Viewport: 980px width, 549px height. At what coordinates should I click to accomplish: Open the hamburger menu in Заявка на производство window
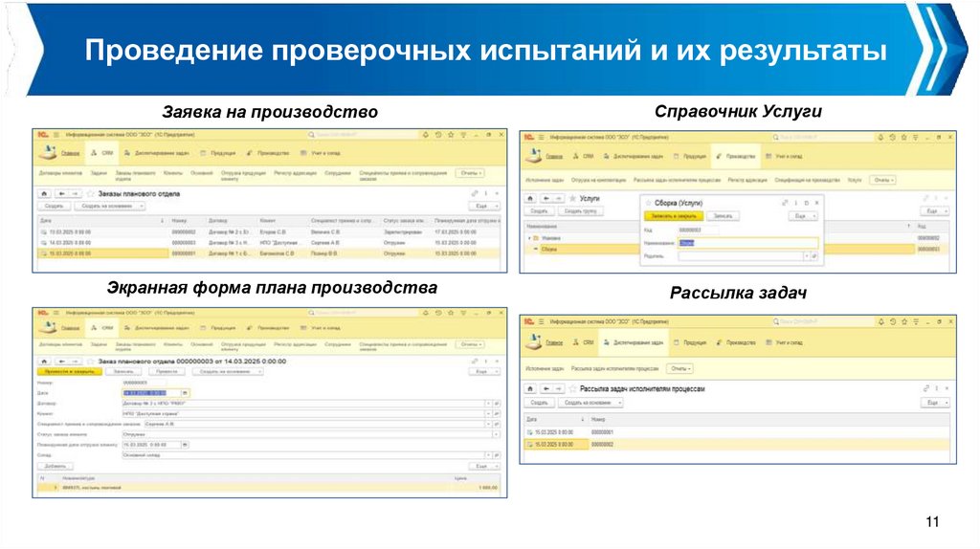point(56,135)
